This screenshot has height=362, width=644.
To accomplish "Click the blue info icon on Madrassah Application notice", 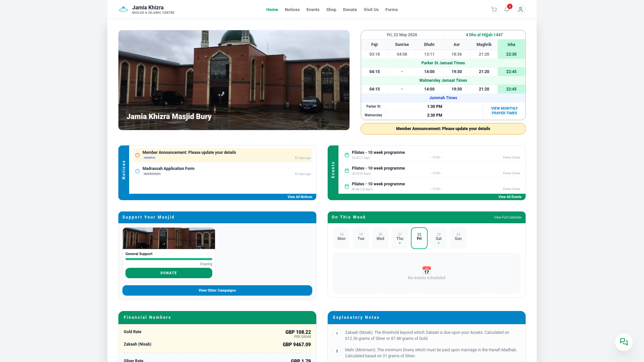I will point(138,171).
